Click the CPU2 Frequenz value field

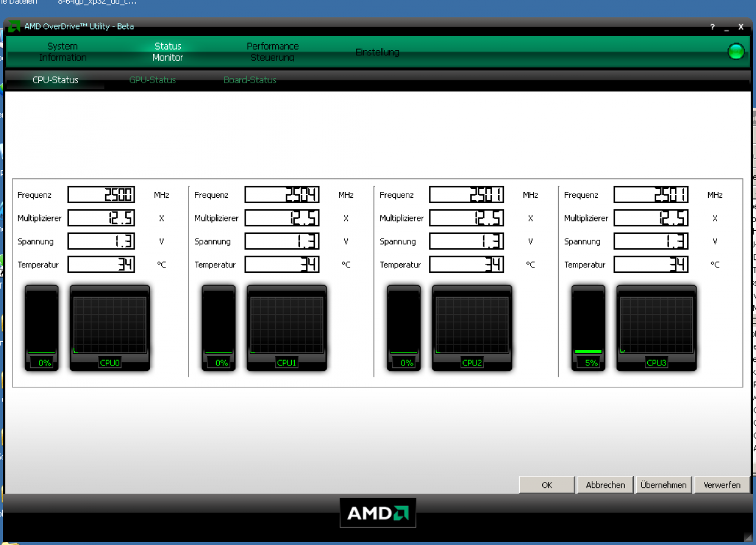[467, 195]
